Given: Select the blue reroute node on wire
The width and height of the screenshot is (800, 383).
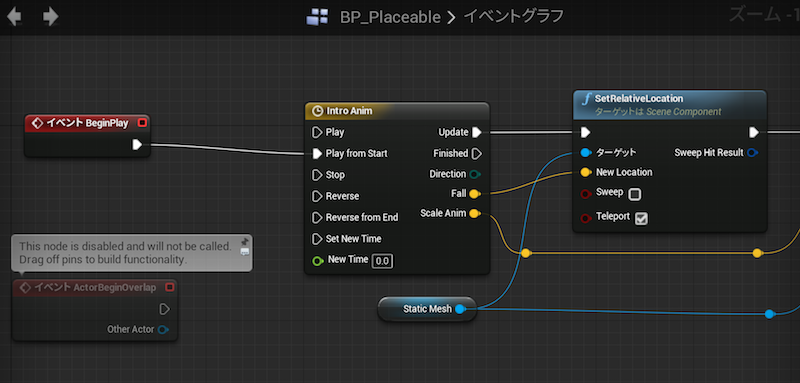Looking at the screenshot, I should pos(769,314).
